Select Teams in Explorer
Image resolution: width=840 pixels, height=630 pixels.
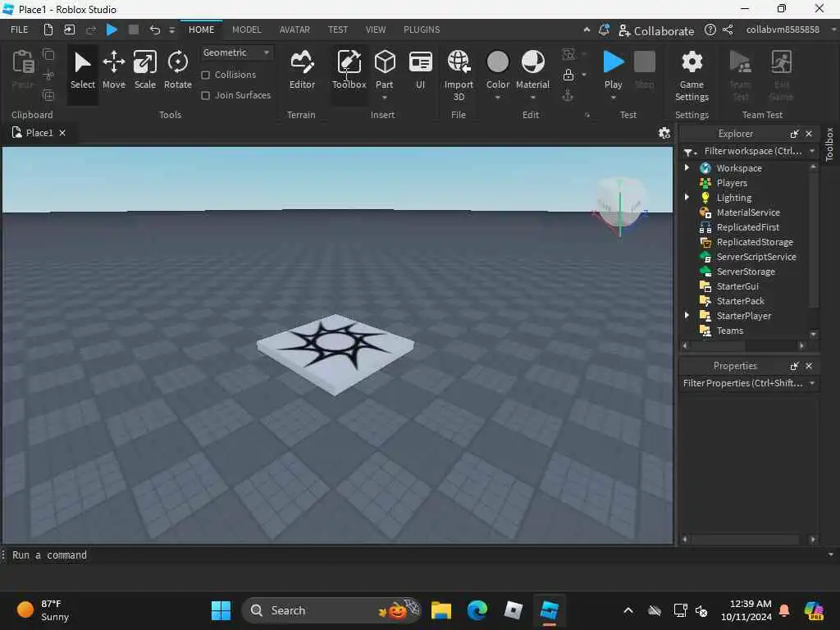coord(729,331)
